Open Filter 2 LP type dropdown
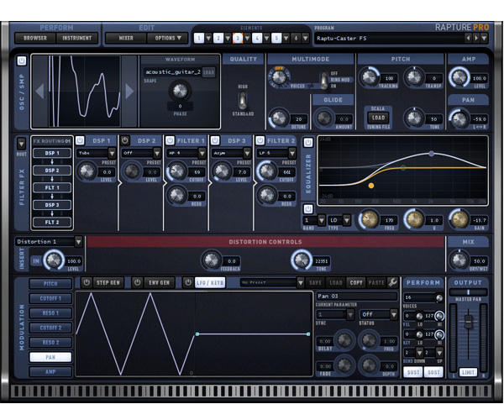Image resolution: width=504 pixels, height=420 pixels. tap(291, 153)
